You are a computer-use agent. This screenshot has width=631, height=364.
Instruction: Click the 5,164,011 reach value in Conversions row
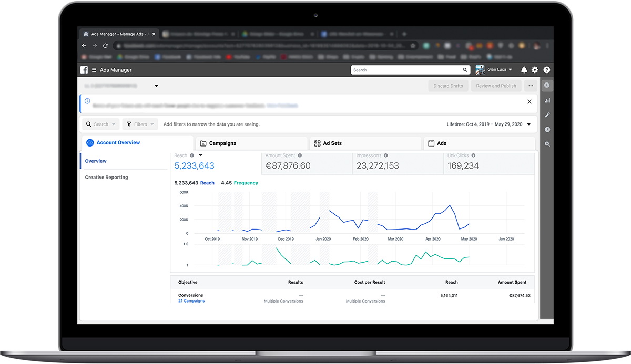(x=449, y=296)
